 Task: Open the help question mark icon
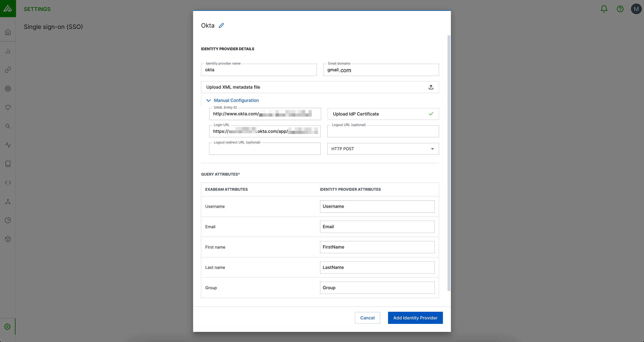[620, 9]
